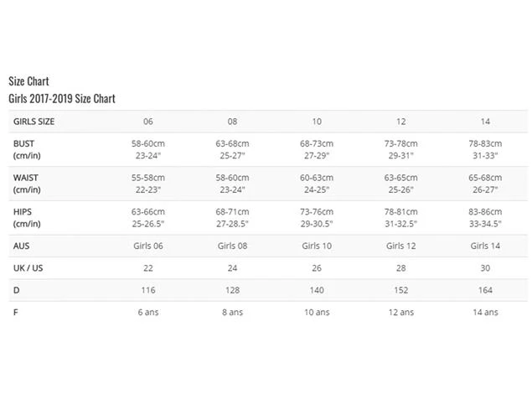Select the BUST (cm/in) row label
The width and height of the screenshot is (532, 399).
click(x=25, y=149)
